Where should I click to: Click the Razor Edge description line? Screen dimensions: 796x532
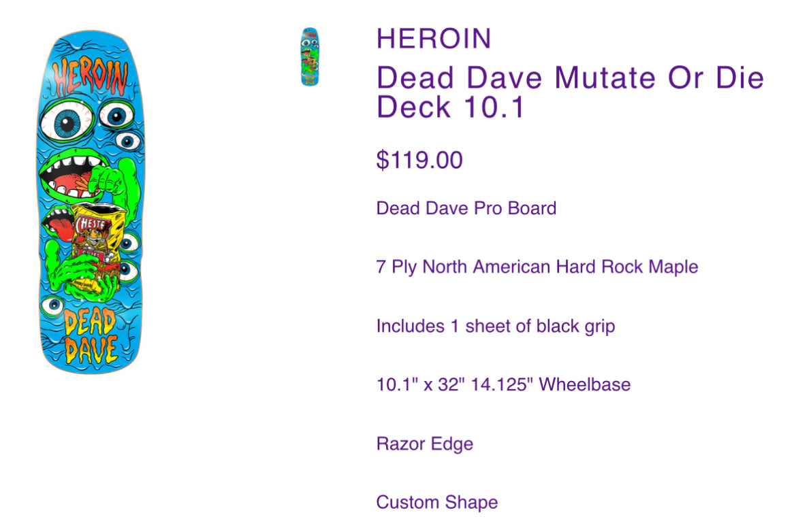(x=424, y=444)
